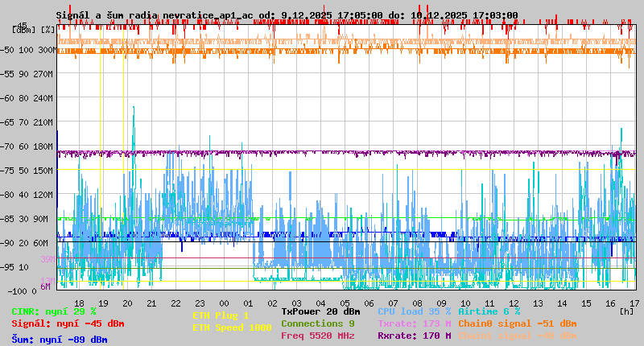Click the '[h]' hours axis unit label
This screenshot has height=346, width=644.
(627, 311)
